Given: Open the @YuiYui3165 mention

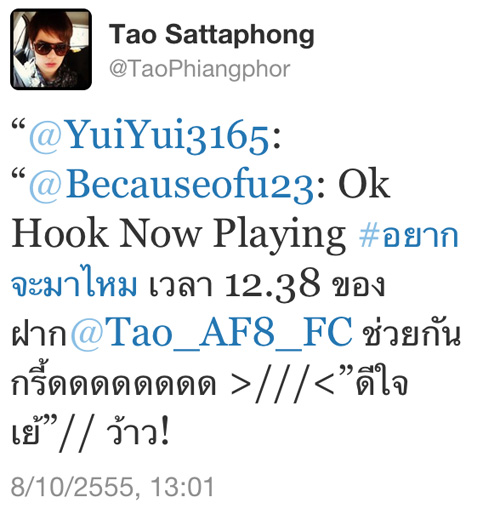Looking at the screenshot, I should click(149, 136).
